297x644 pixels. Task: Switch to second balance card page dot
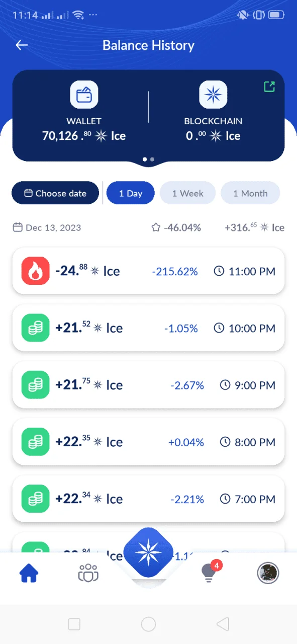(152, 159)
